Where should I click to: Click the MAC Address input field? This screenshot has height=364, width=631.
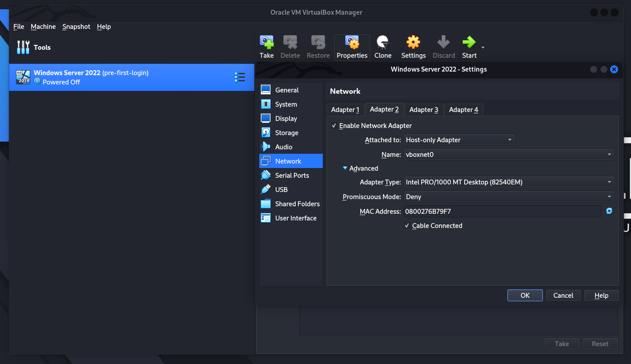(x=502, y=212)
